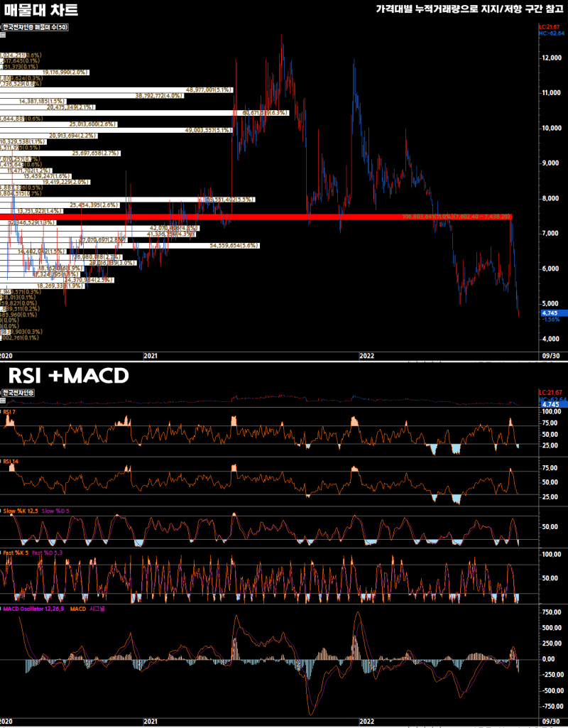Click volume bar labeled 20,913,694(2.2%)

coord(48,136)
